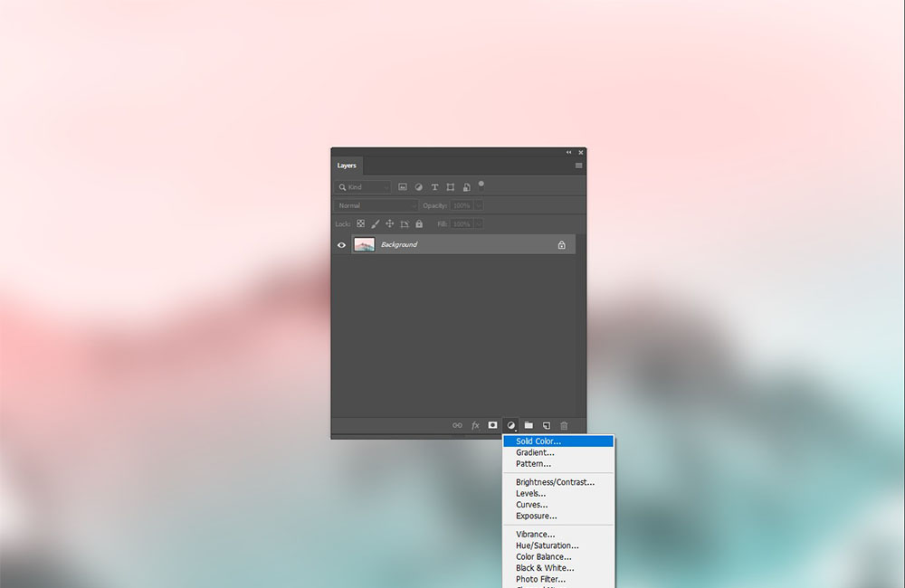Open the Layers panel options menu
Viewport: 905px width, 588px height.
[578, 166]
